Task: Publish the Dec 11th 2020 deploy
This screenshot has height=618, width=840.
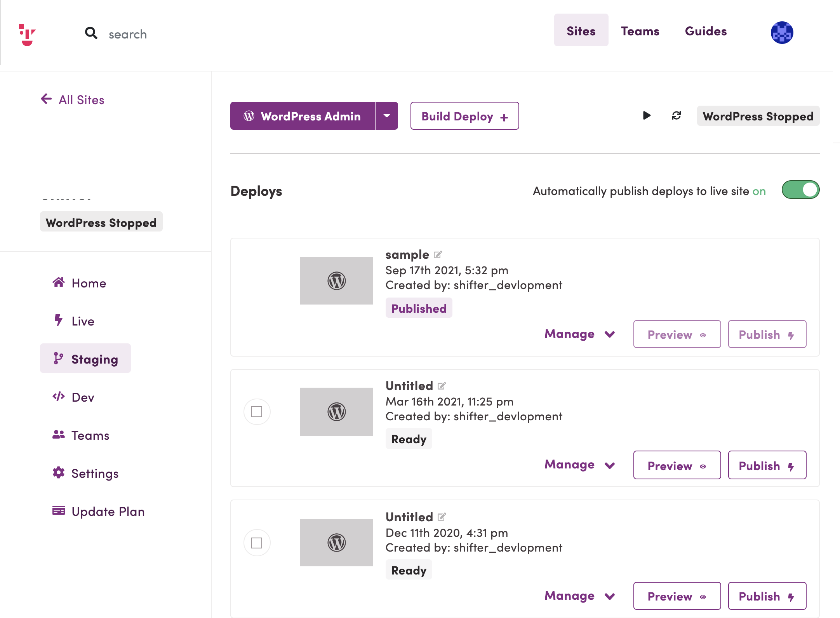Action: pyautogui.click(x=767, y=596)
